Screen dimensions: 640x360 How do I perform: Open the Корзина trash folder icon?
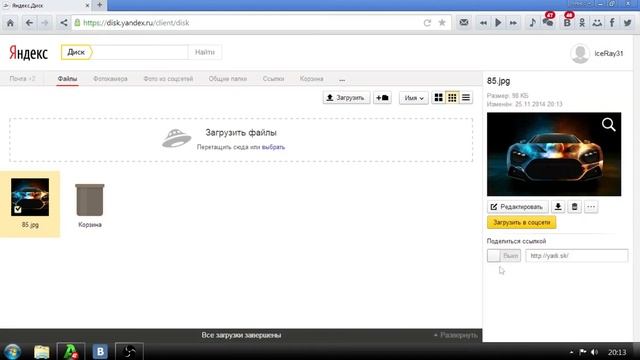tap(90, 200)
